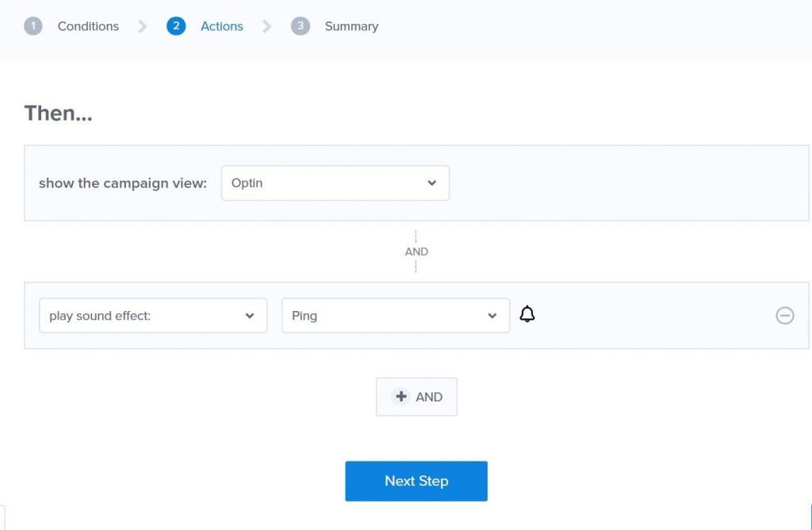Select the Actions step label
Image resolution: width=812 pixels, height=530 pixels.
[x=221, y=25]
